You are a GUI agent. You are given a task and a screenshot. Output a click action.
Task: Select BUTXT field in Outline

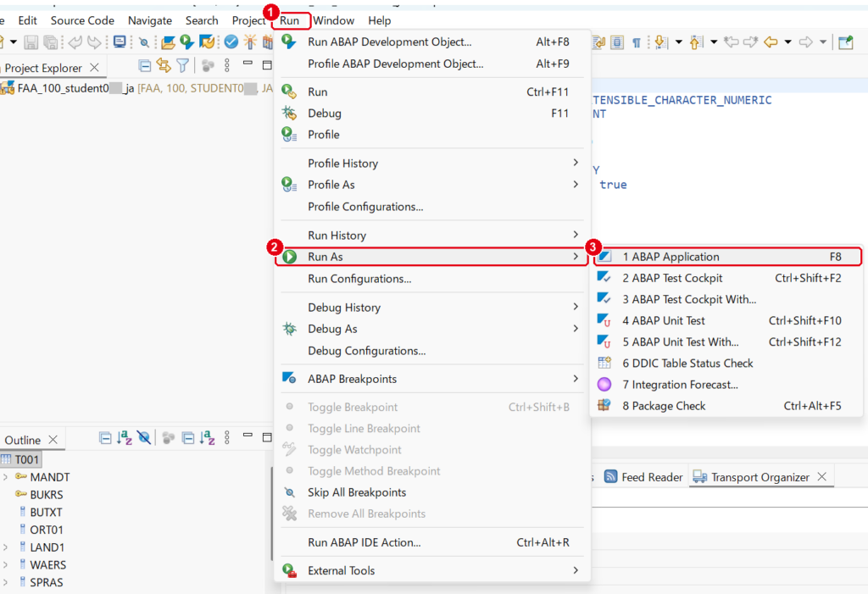[x=41, y=512]
